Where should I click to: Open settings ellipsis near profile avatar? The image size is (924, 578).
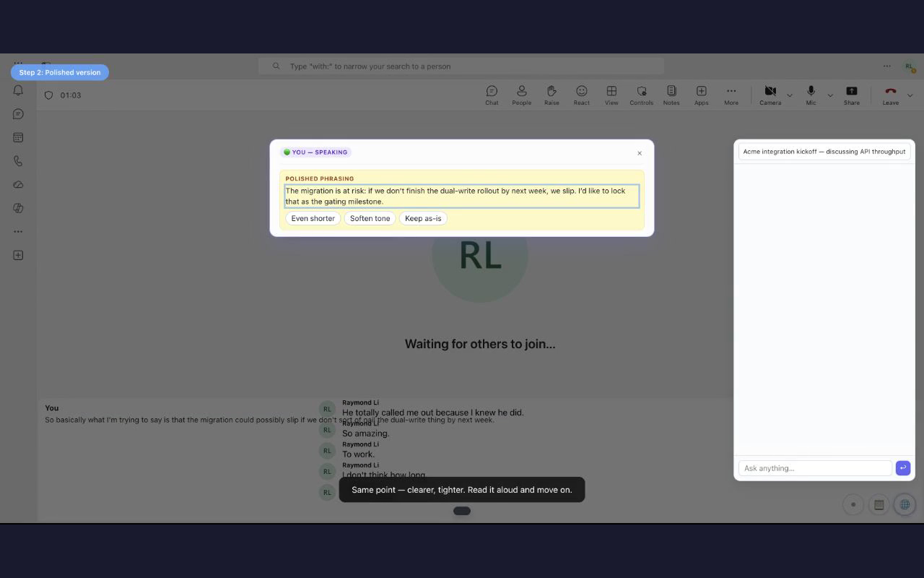886,66
